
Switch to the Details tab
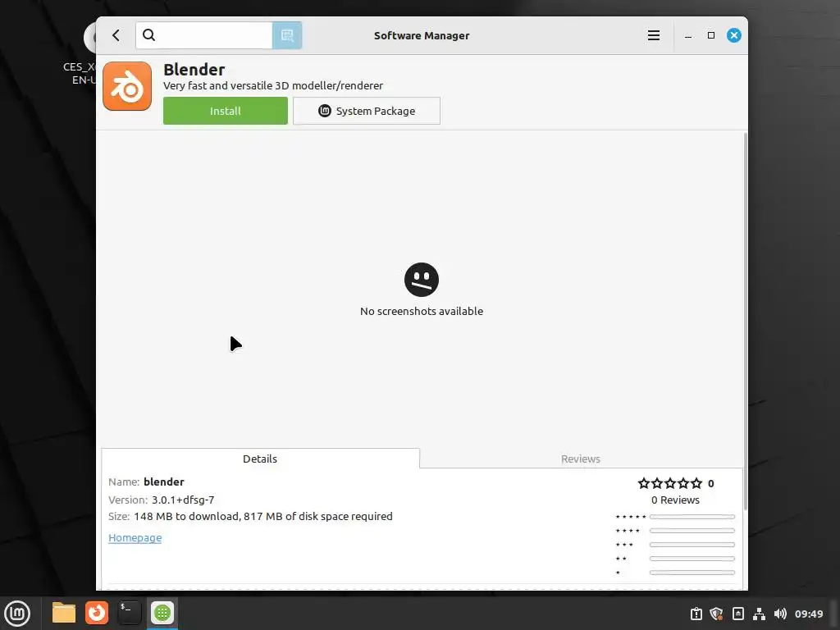260,459
